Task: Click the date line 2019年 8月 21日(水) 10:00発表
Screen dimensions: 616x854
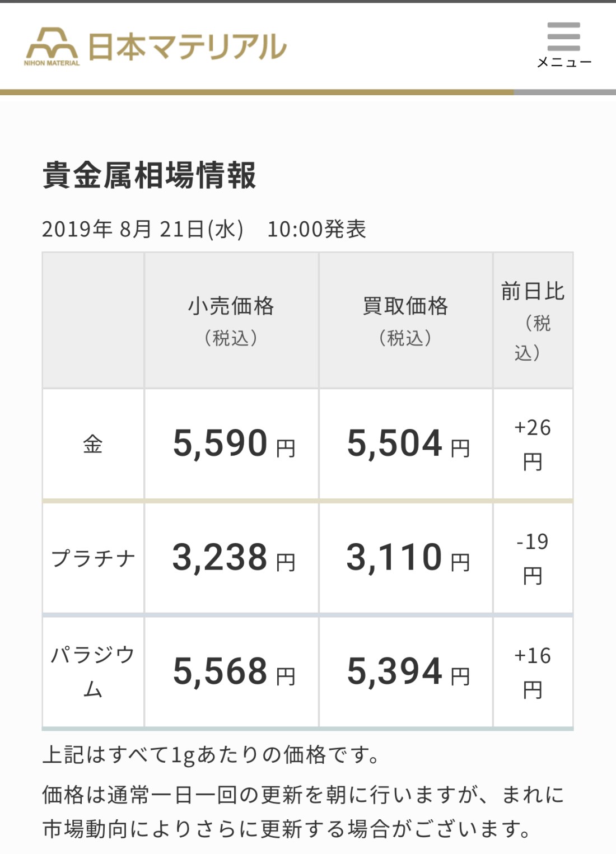Action: 204,228
